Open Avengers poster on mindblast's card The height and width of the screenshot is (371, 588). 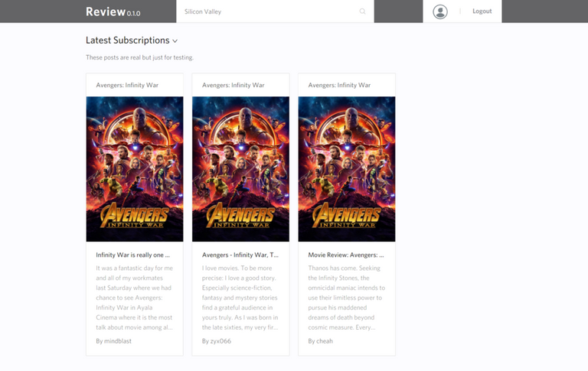[x=135, y=168]
